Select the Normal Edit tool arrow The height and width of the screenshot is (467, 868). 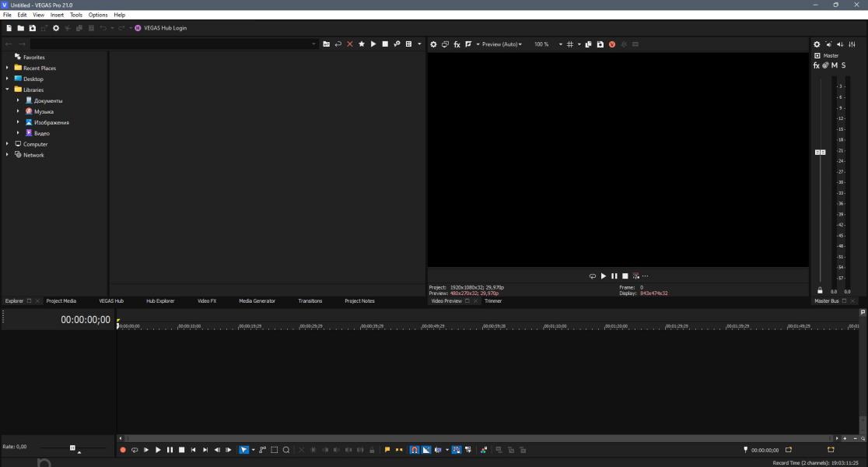[x=244, y=450]
